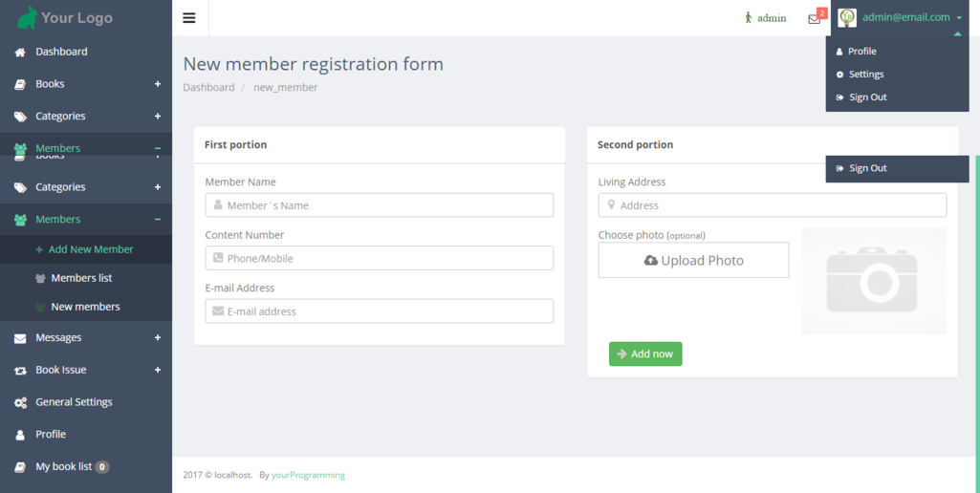Viewport: 980px width, 493px height.
Task: Click the logo icon beside Your Logo
Action: [28, 17]
